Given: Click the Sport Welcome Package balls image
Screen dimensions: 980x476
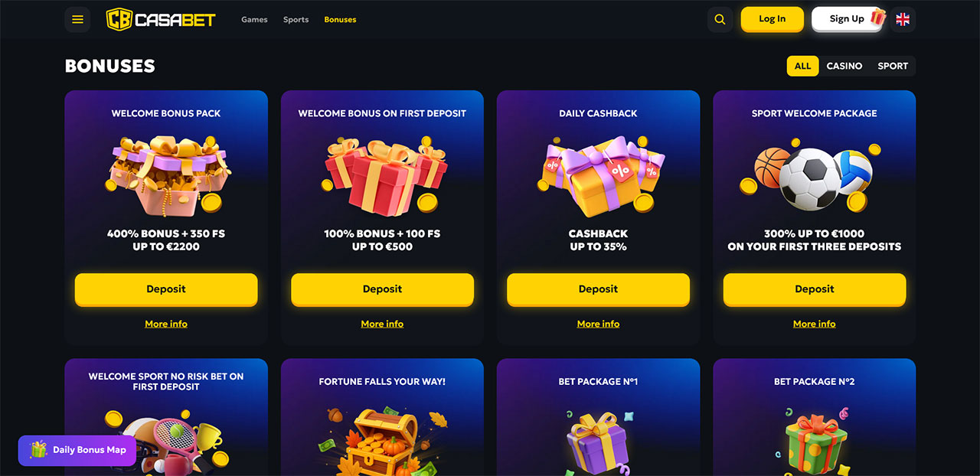Looking at the screenshot, I should pos(814,175).
